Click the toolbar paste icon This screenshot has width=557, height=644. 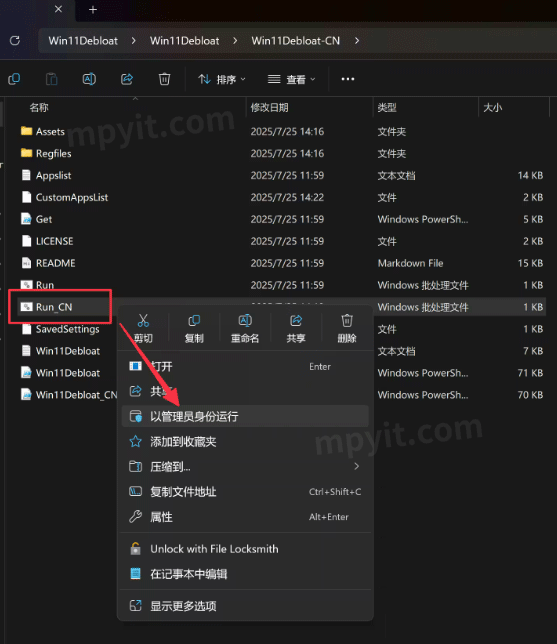(x=51, y=79)
